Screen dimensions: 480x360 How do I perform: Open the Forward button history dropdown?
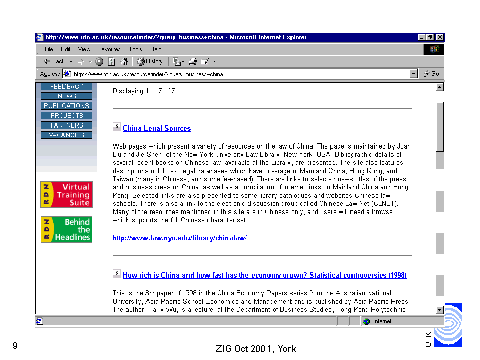90,62
